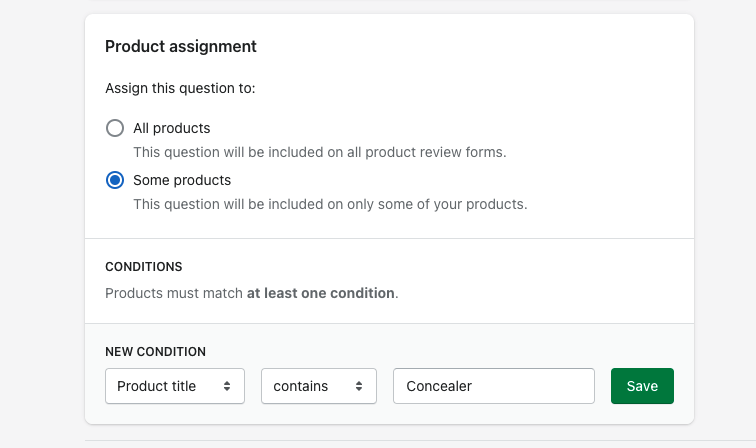The image size is (756, 448).
Task: Click the "Some products" option label
Action: click(x=181, y=180)
